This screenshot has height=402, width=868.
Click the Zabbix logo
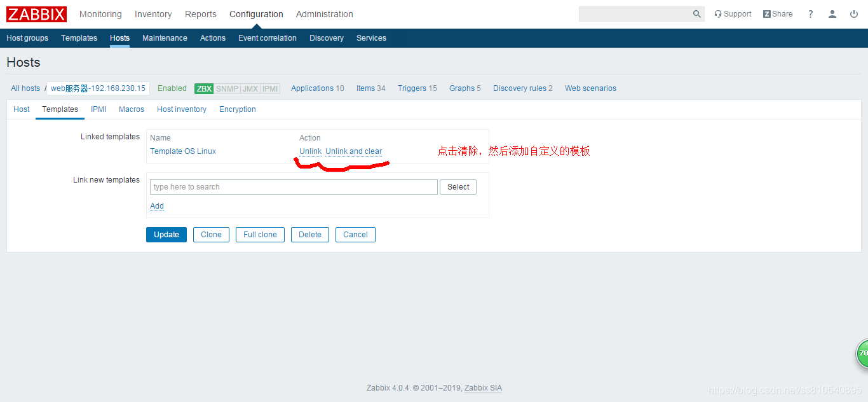coord(36,14)
